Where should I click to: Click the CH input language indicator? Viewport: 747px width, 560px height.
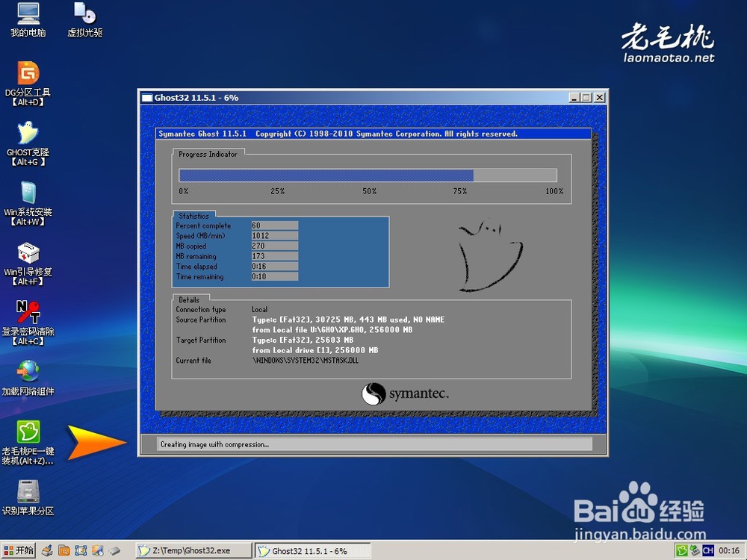[x=708, y=551]
